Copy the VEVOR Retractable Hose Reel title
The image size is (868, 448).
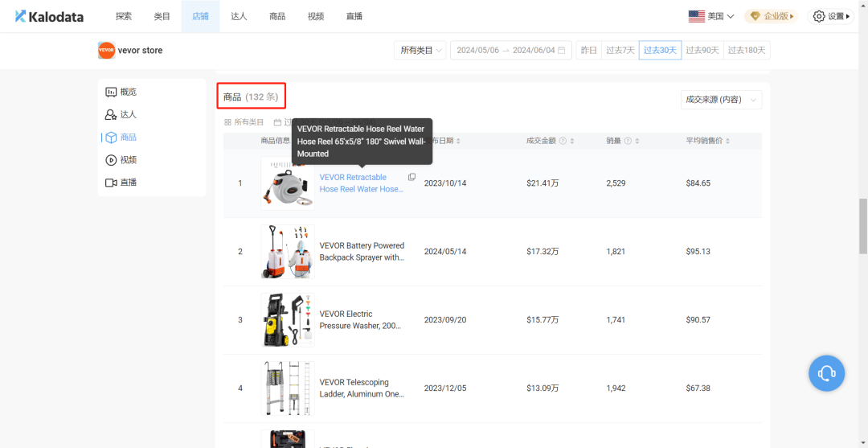pos(411,177)
